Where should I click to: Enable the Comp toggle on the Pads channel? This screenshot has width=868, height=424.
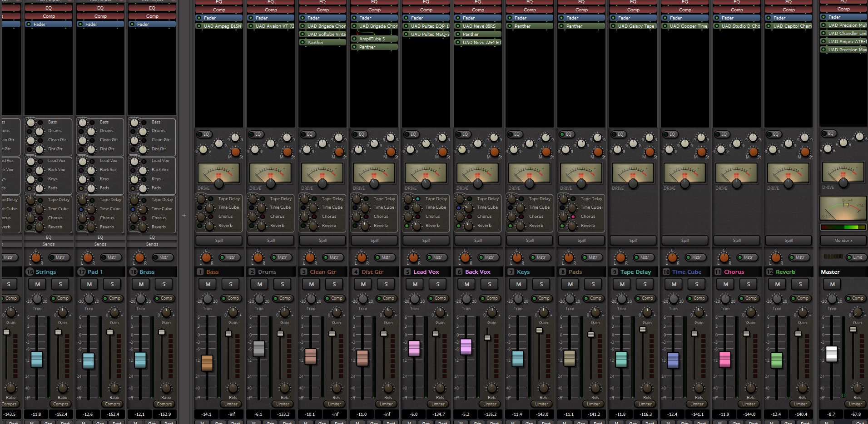(x=594, y=298)
